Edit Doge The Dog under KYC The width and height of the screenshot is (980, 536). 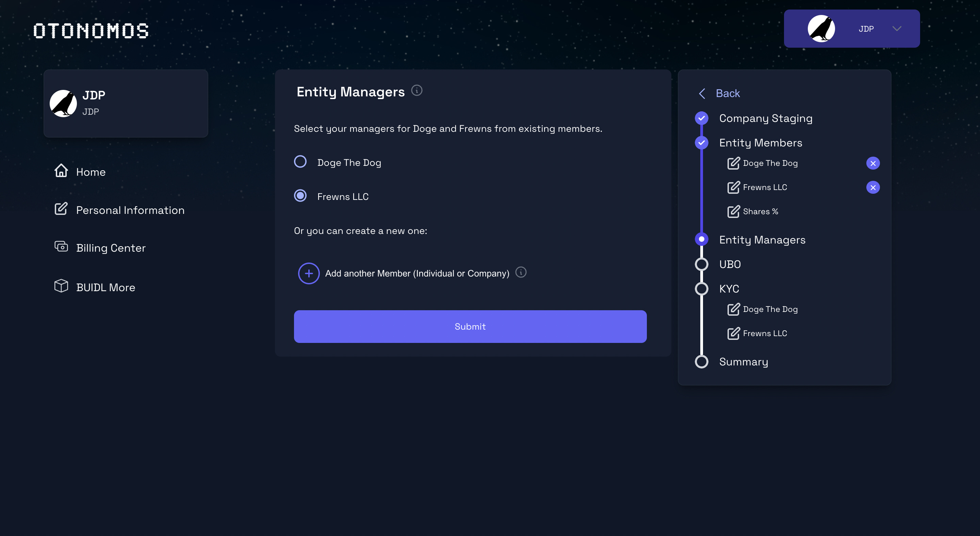(x=733, y=309)
